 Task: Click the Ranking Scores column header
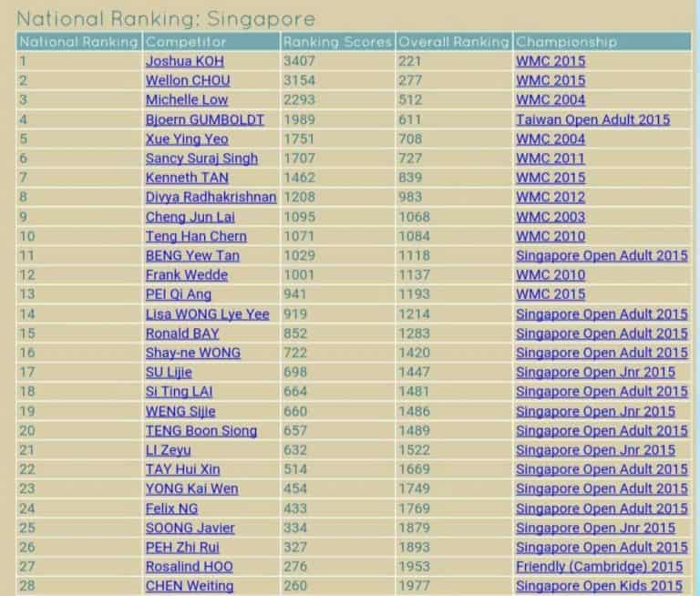338,42
